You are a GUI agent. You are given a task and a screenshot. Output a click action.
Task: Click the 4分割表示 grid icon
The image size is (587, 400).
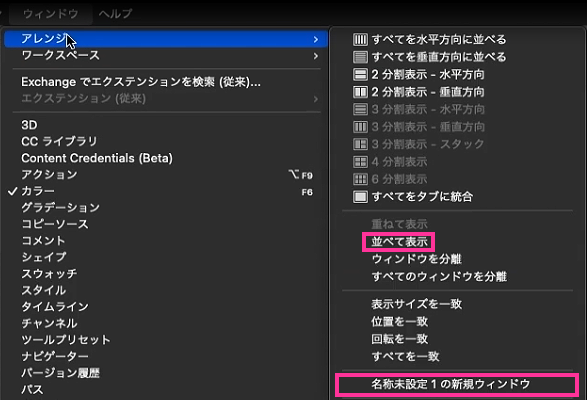pyautogui.click(x=360, y=162)
